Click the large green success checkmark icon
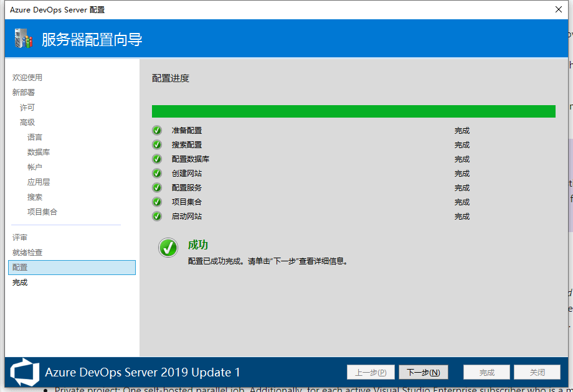Image resolution: width=573 pixels, height=392 pixels. pyautogui.click(x=168, y=248)
